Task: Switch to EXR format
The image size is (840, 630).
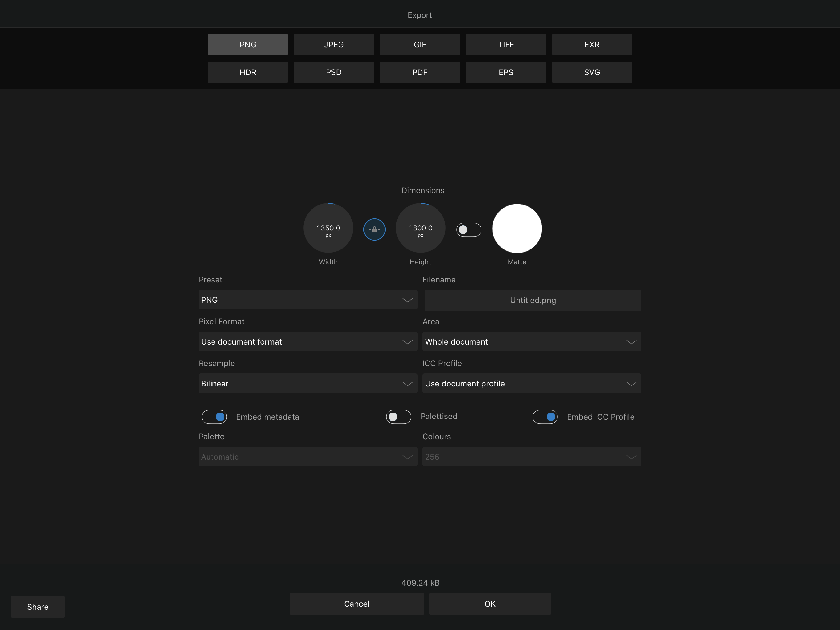Action: point(592,45)
